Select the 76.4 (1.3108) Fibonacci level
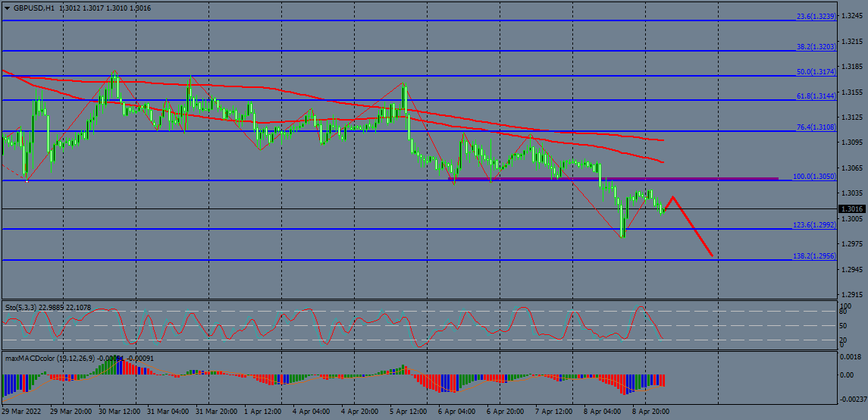 click(x=815, y=127)
